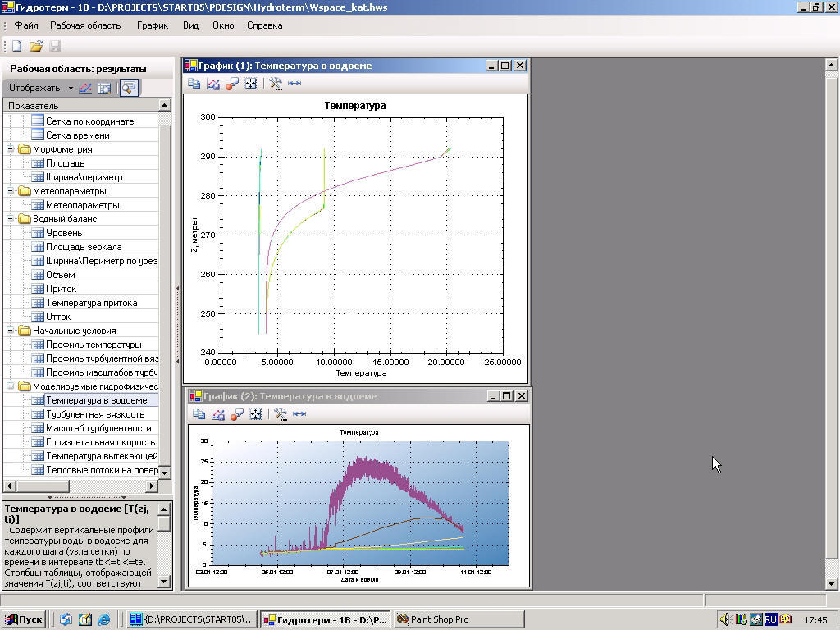Collapse the Морфометрия folder
Image resolution: width=840 pixels, height=630 pixels.
coord(11,149)
